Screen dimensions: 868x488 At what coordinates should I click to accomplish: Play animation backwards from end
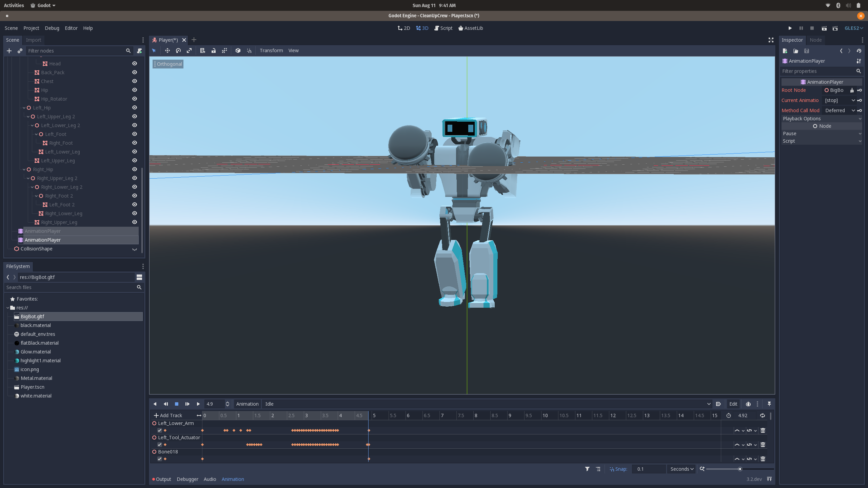coord(155,404)
